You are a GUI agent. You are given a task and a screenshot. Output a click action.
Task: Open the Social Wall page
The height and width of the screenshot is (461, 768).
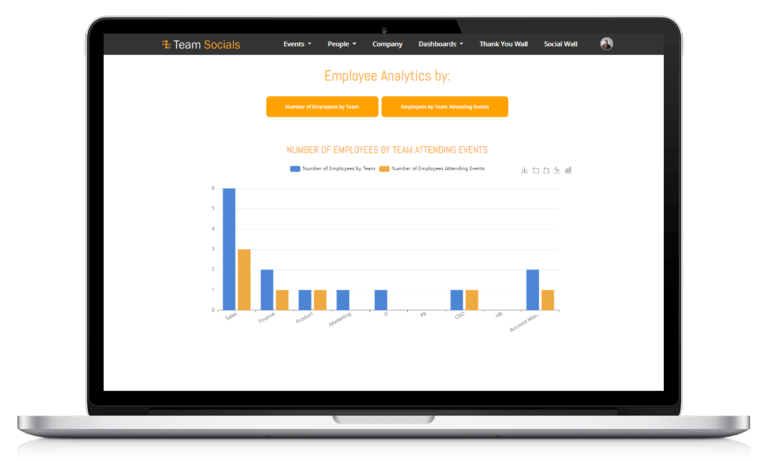point(560,44)
